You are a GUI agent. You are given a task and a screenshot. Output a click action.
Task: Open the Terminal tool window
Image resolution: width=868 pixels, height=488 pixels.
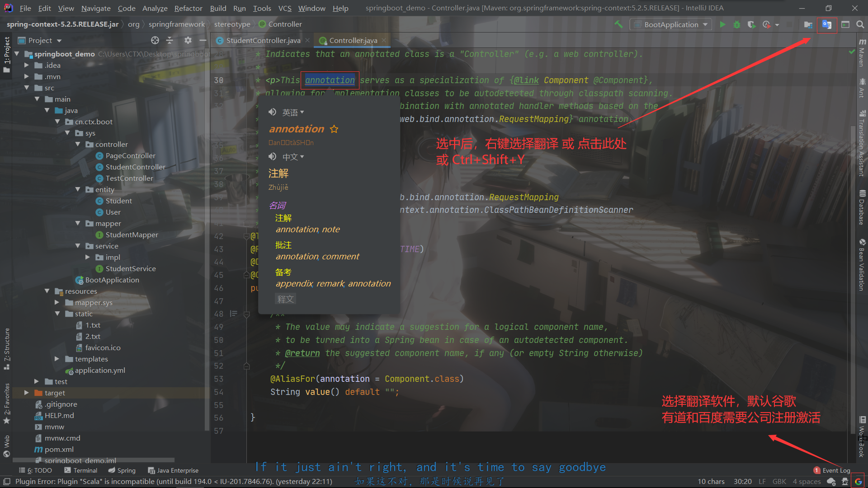[x=81, y=470]
